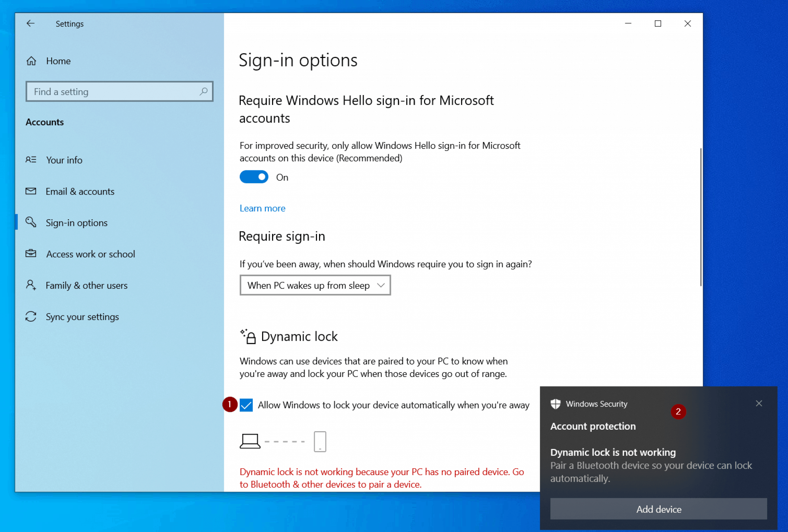The width and height of the screenshot is (788, 532).
Task: Select Accounts in the sidebar
Action: click(45, 122)
